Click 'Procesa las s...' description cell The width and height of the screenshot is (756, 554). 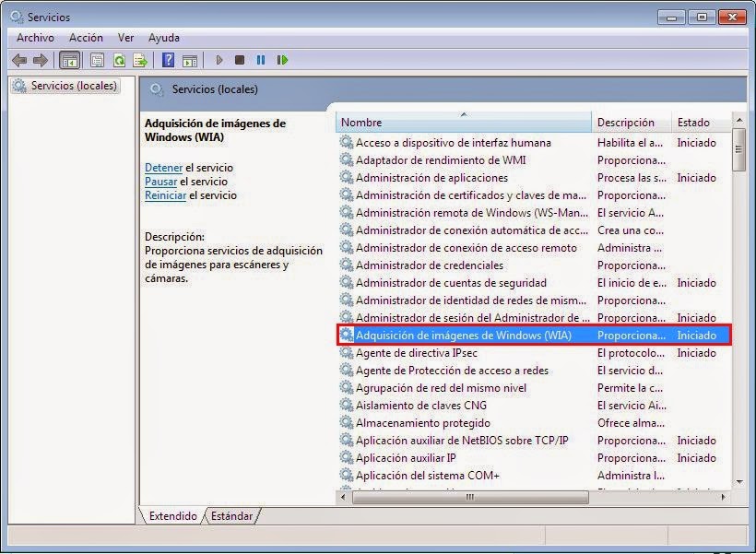632,178
